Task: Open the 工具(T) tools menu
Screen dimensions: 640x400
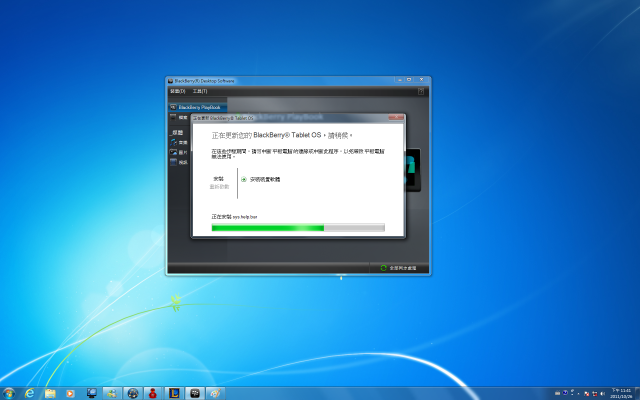Action: point(200,91)
